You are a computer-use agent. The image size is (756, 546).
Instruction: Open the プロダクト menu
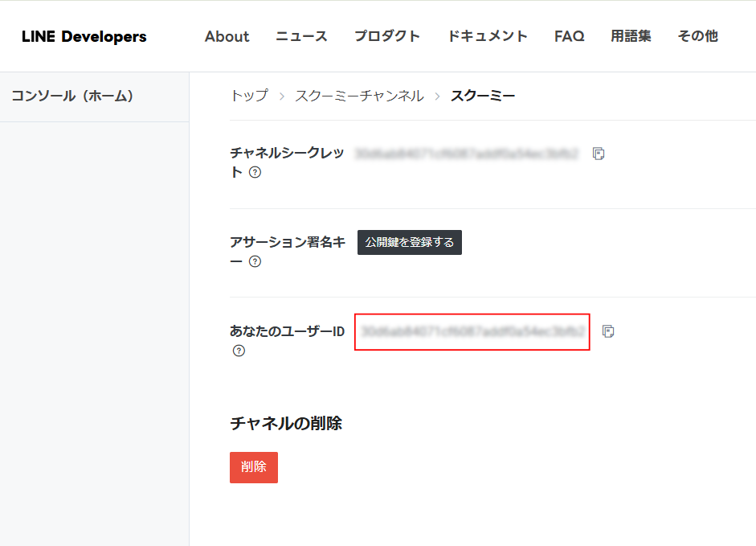point(387,36)
